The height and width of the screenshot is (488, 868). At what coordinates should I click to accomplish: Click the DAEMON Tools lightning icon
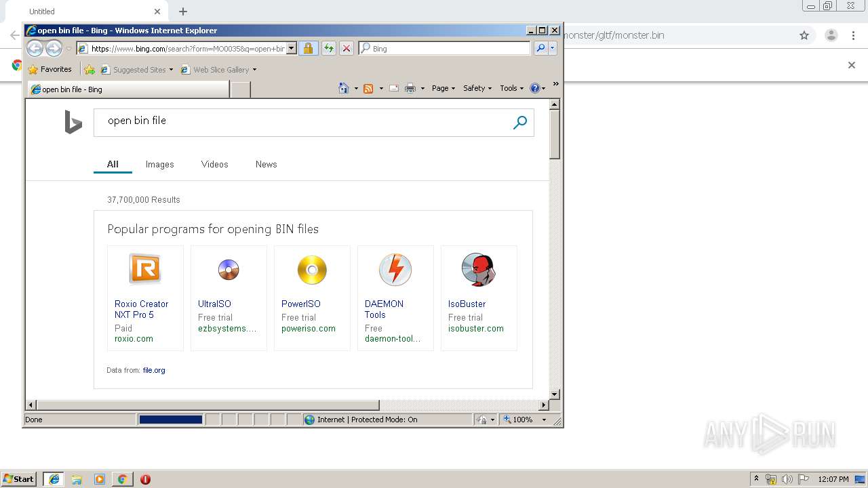[395, 270]
